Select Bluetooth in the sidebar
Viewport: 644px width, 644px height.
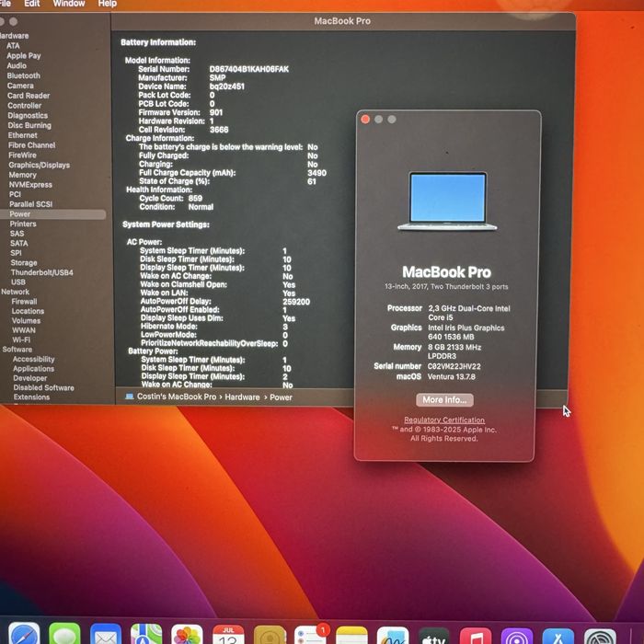pos(23,75)
